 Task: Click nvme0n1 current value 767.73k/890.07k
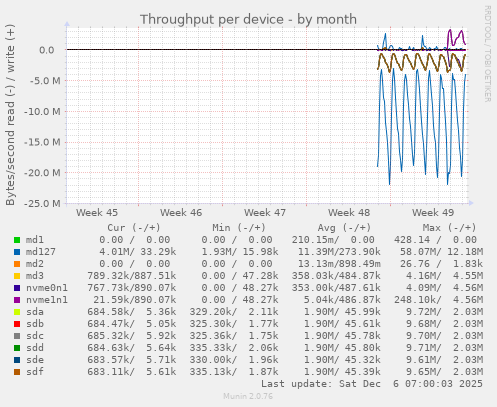pos(132,288)
